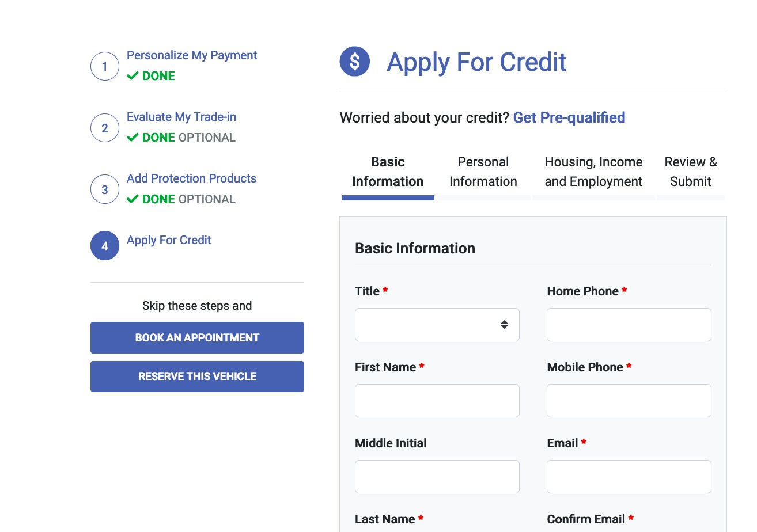The height and width of the screenshot is (532, 757).
Task: Select step 1 circle icon
Action: (105, 66)
